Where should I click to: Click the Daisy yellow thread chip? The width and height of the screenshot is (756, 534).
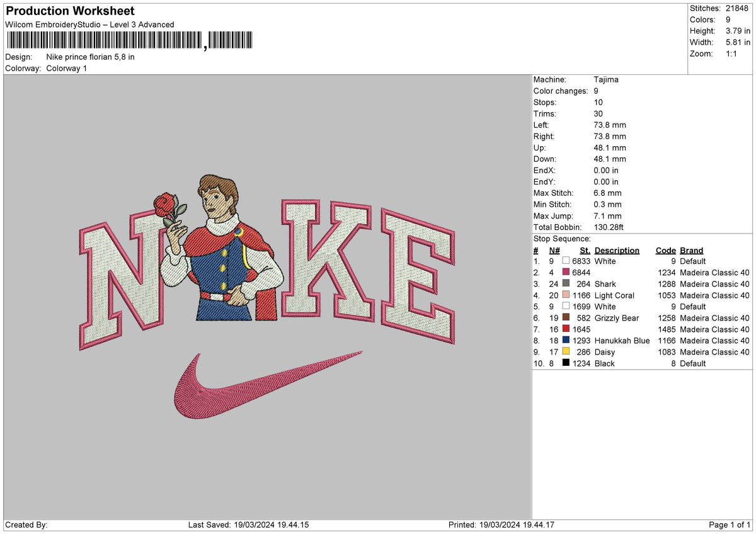tap(566, 352)
